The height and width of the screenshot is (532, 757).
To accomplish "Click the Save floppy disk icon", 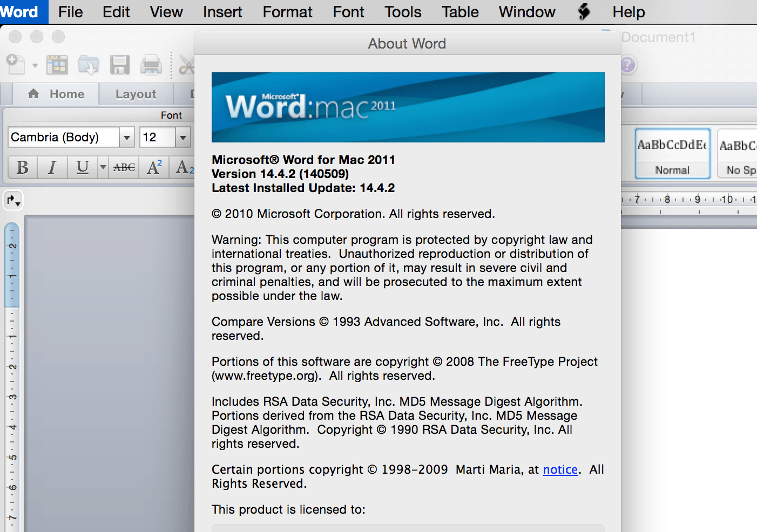I will [x=120, y=65].
